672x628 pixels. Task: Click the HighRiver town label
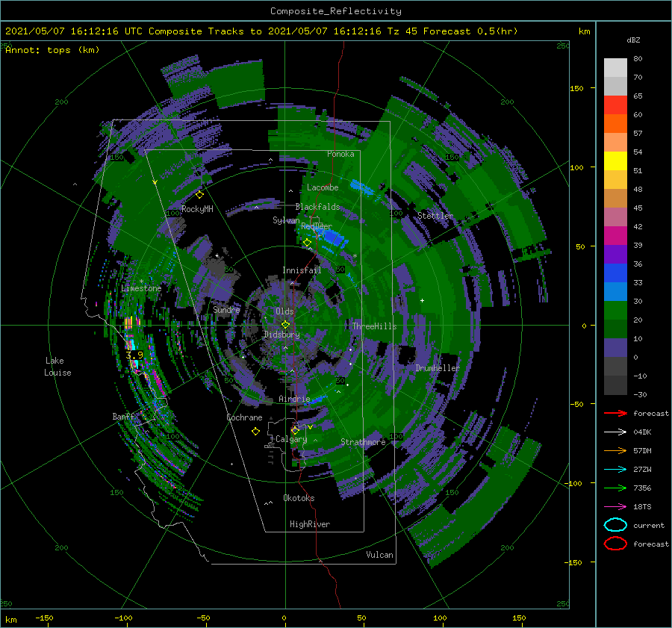[x=310, y=524]
